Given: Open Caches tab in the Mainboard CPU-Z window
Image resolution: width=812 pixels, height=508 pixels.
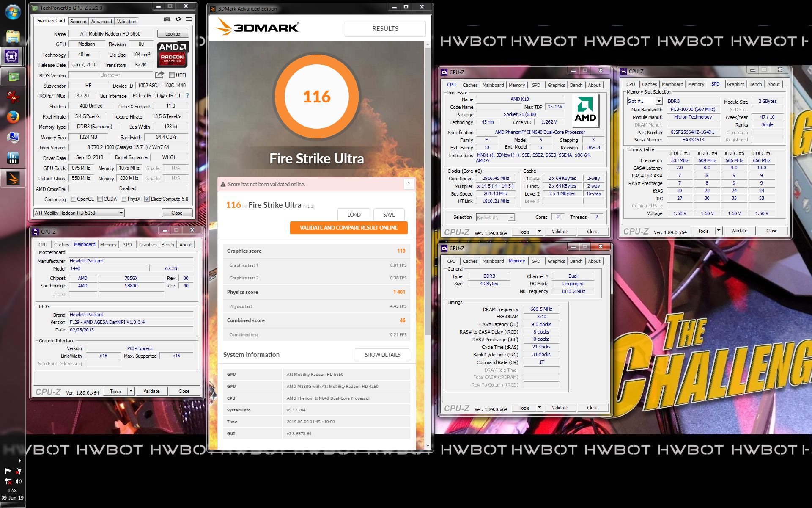Looking at the screenshot, I should pos(61,245).
